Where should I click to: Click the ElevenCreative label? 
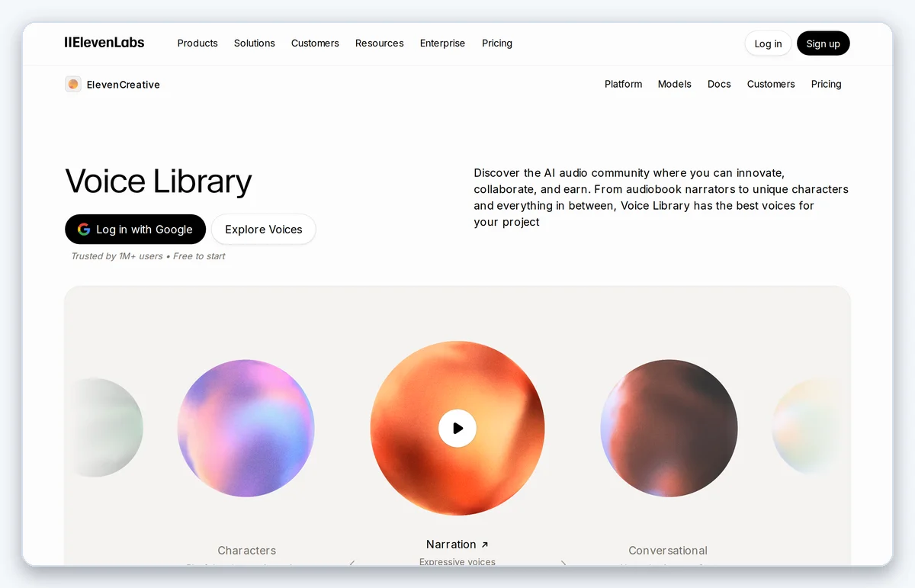point(124,85)
